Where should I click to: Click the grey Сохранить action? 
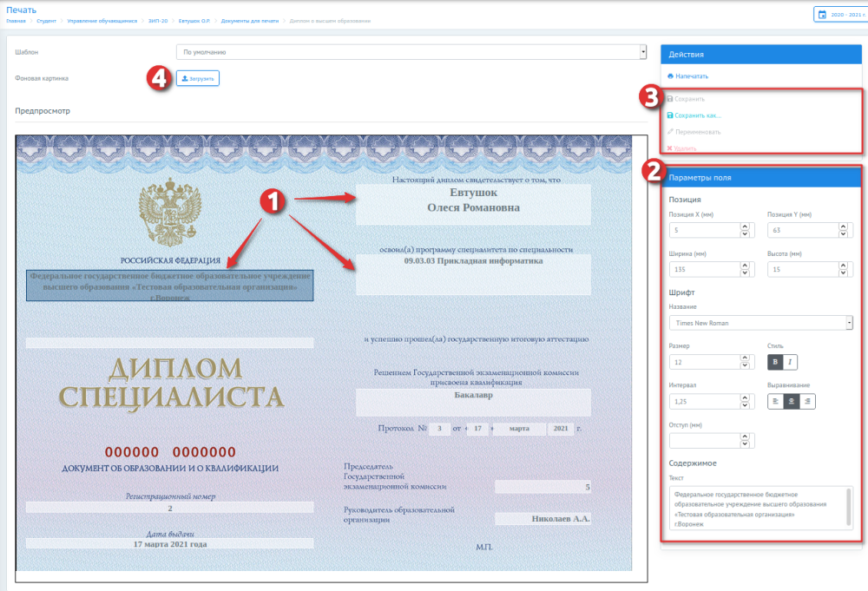[x=686, y=99]
